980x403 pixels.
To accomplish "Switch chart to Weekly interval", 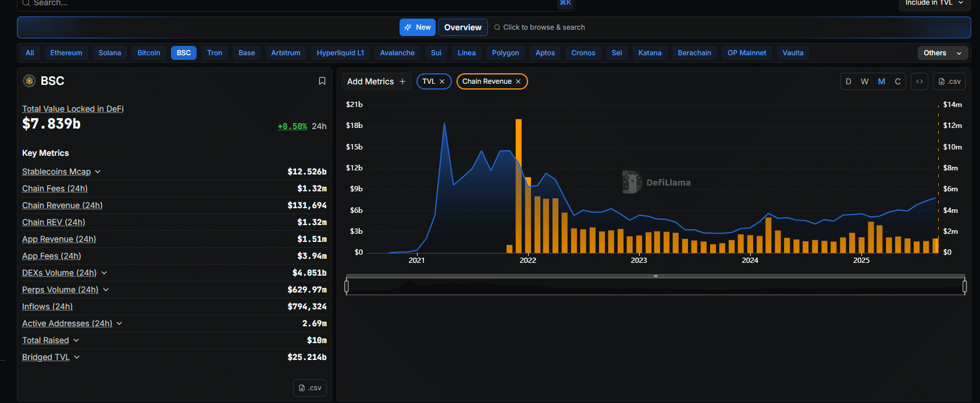I will coord(865,81).
